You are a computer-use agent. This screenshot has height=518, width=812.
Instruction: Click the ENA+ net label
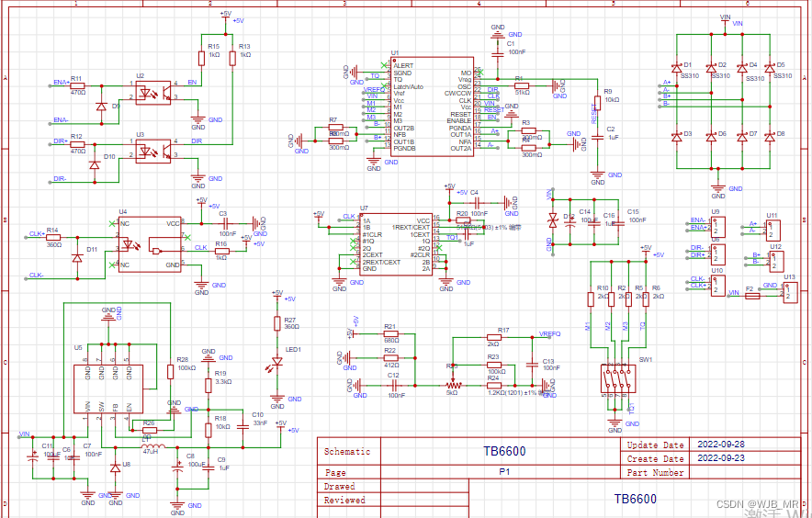point(62,83)
